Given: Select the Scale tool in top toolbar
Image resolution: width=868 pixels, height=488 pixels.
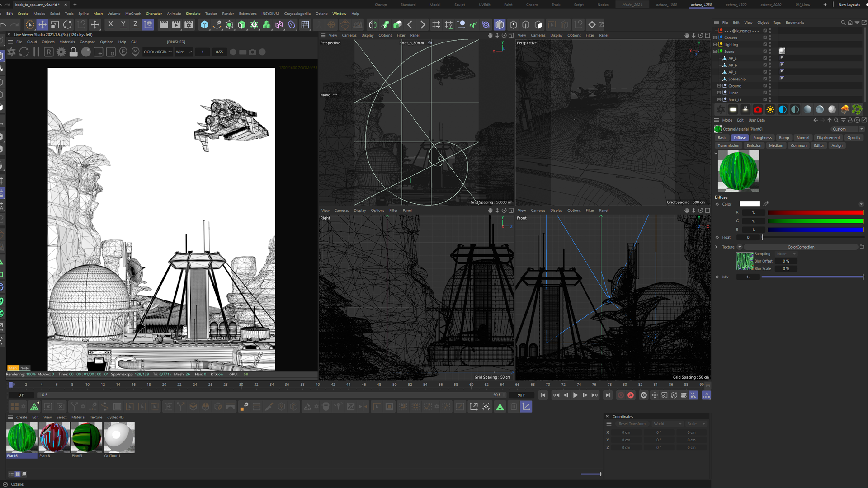Looking at the screenshot, I should (x=55, y=25).
